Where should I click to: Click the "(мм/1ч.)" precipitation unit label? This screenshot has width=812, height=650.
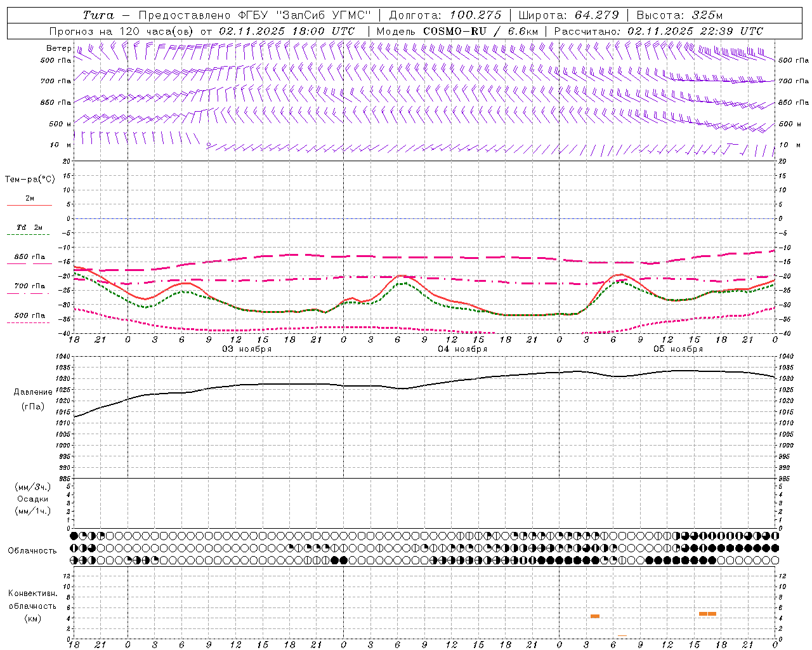pos(33,511)
